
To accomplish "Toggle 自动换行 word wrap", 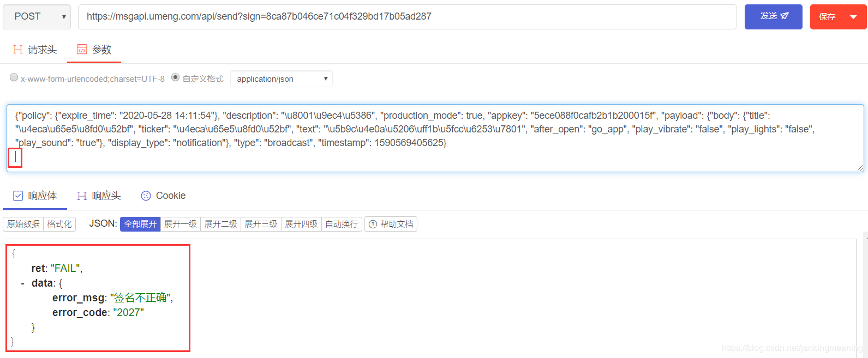I will (342, 224).
